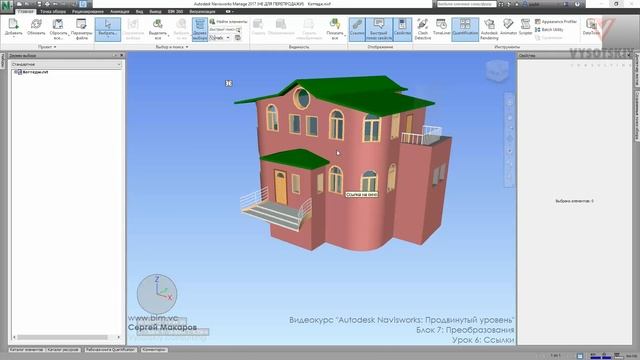Open the Navisworks application menu button
Viewport: 640px width, 360px height.
point(7,7)
